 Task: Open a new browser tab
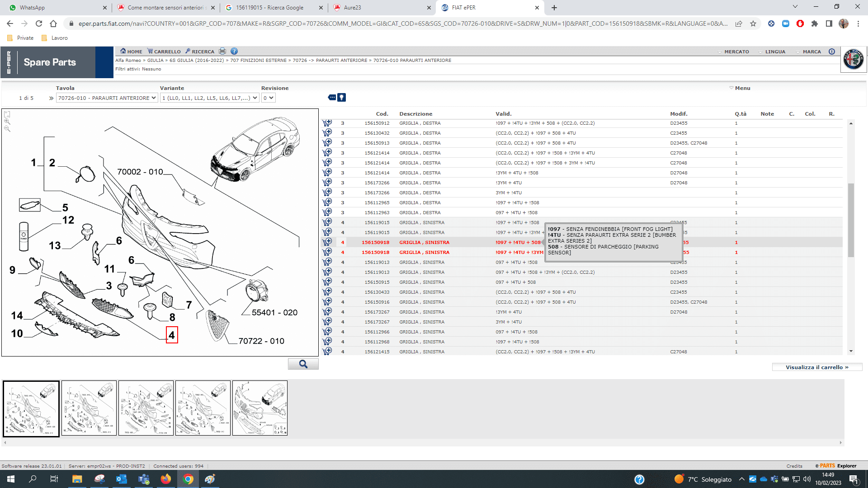click(x=554, y=8)
